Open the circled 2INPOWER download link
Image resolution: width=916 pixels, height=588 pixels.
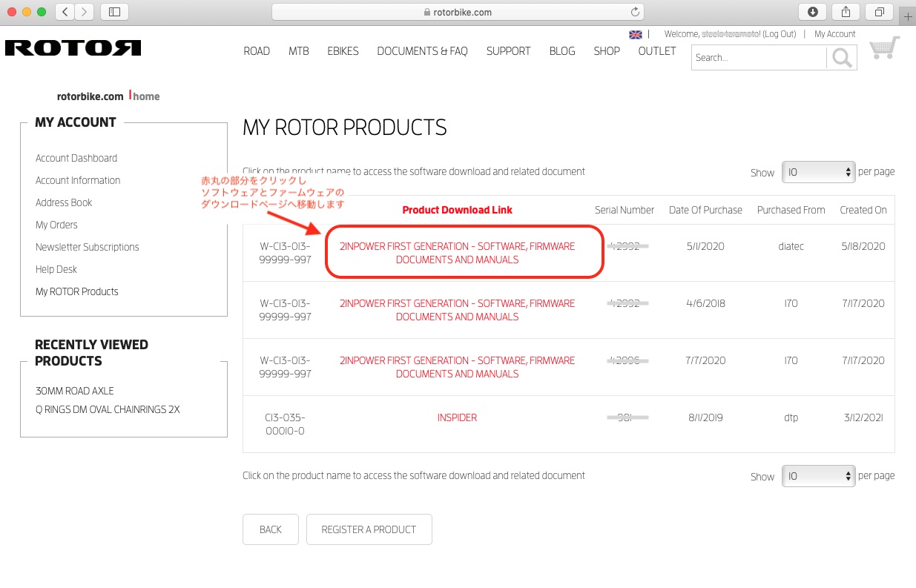pyautogui.click(x=457, y=253)
